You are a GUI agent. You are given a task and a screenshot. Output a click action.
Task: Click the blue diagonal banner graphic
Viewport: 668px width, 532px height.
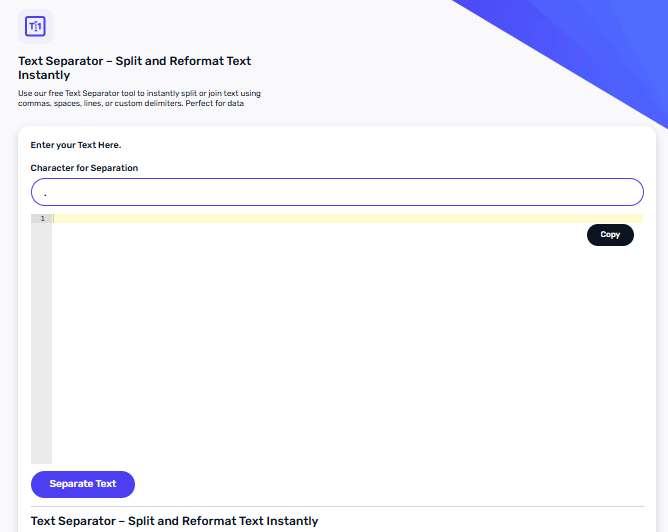[x=588, y=43]
